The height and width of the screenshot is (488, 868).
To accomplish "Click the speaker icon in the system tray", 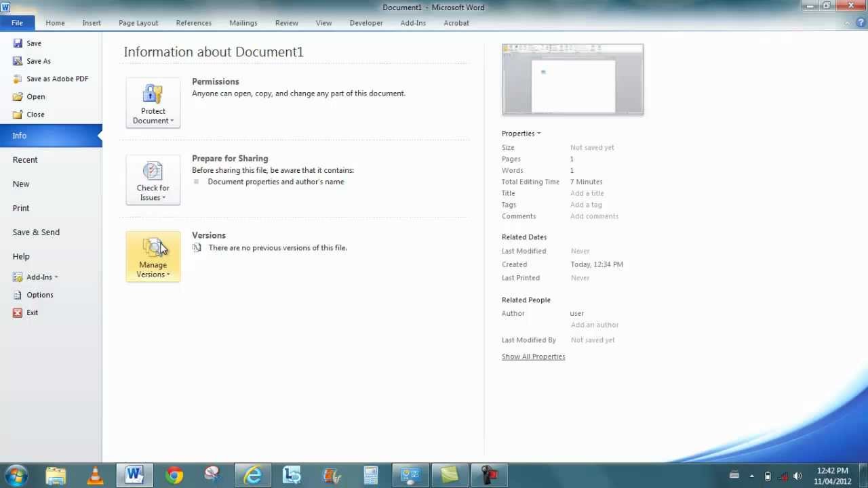I will click(797, 474).
